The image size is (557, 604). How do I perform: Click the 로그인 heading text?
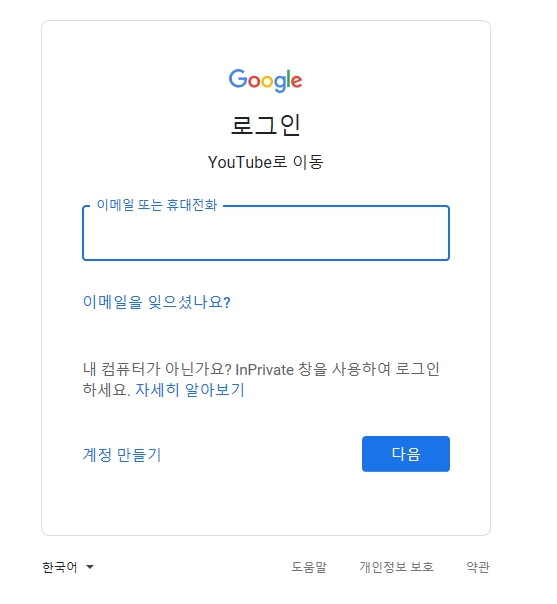point(265,125)
